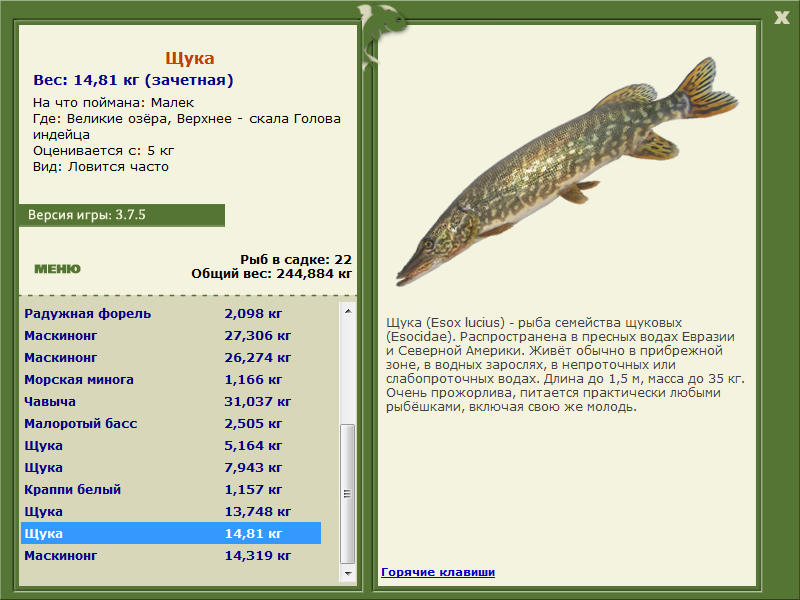This screenshot has width=800, height=600.
Task: Click the Общий вес: 244,884 кг text
Action: [x=271, y=273]
